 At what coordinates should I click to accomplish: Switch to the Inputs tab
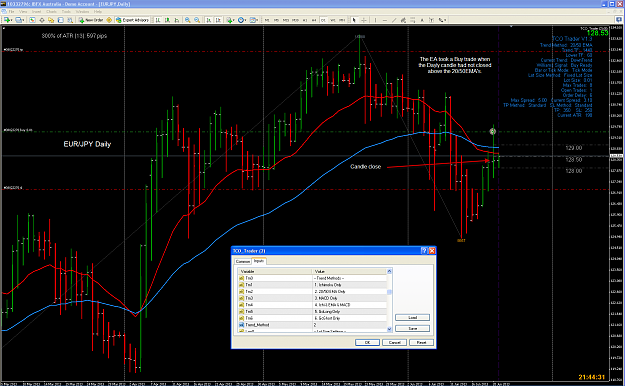259,261
